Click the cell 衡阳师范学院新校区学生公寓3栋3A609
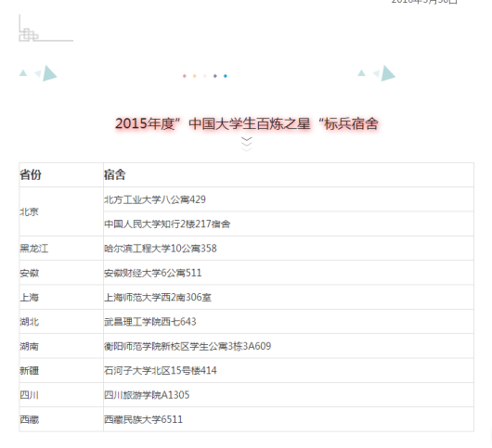Screen dimensions: 492x448 (x=289, y=346)
